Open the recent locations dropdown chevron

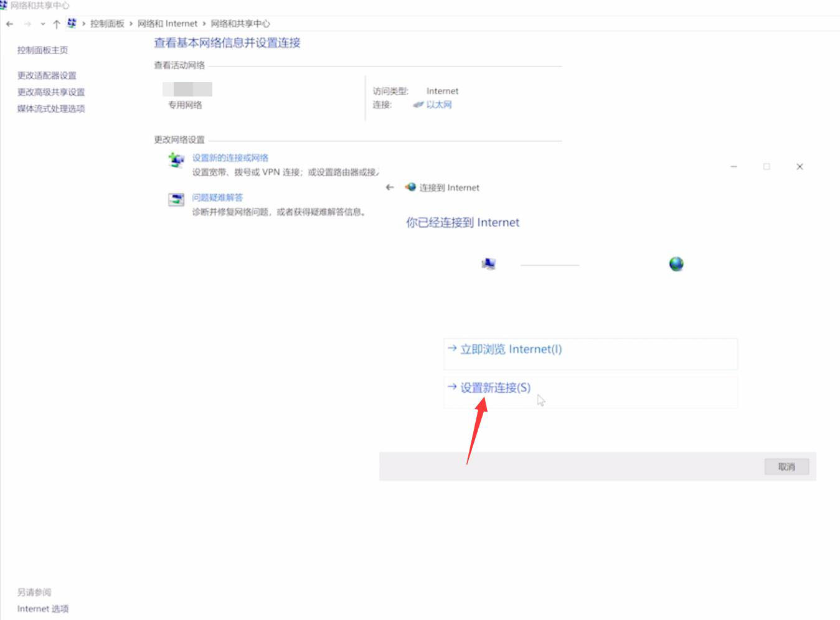tap(42, 24)
